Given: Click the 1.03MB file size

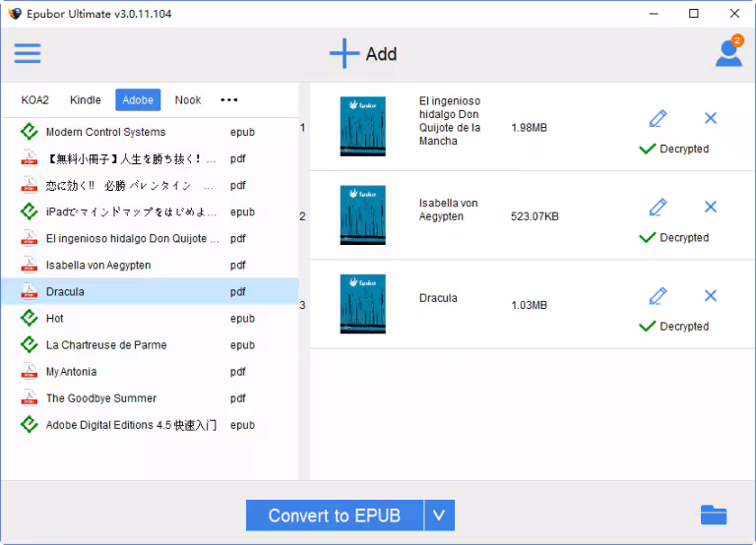Looking at the screenshot, I should 529,305.
